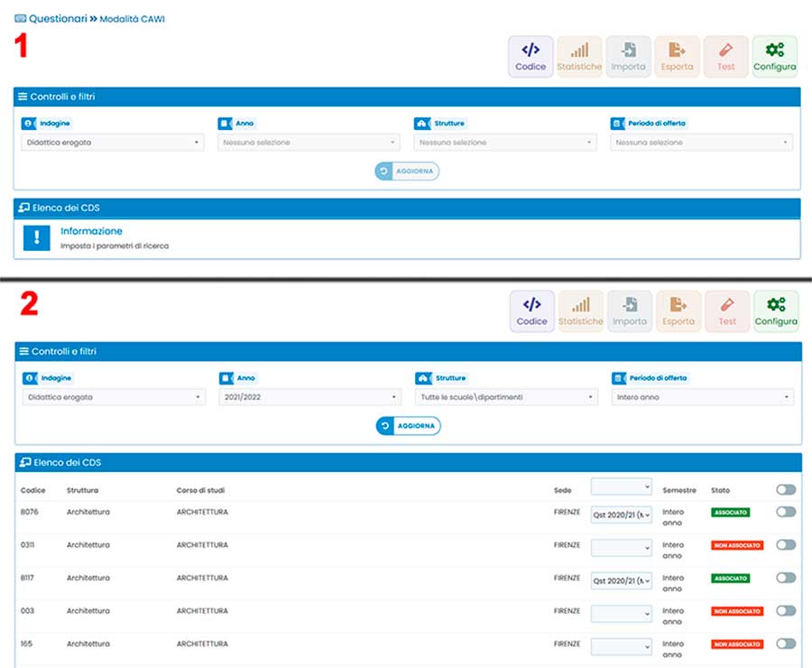The height and width of the screenshot is (668, 812).
Task: Click the NON ASSOCIATO badge in row 165
Action: pyautogui.click(x=737, y=645)
